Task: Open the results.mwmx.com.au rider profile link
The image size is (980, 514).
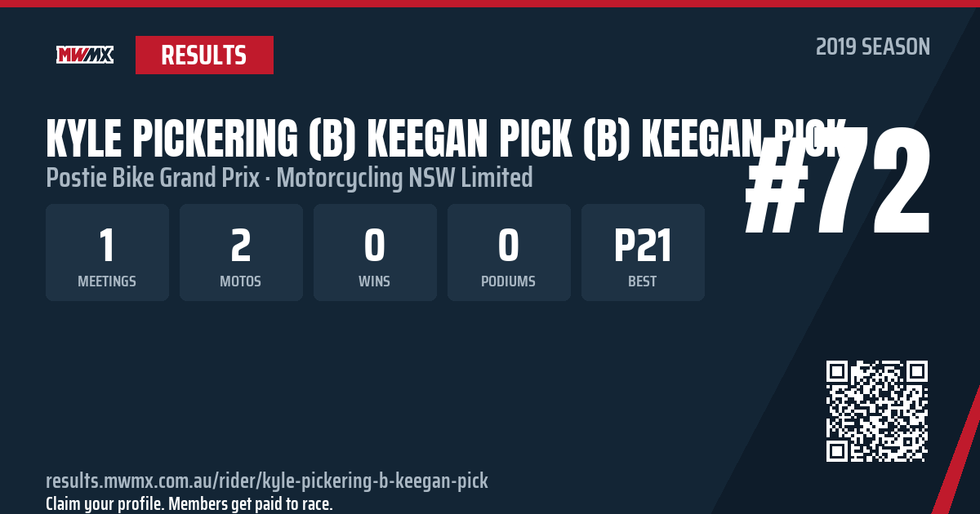Action: (x=267, y=481)
